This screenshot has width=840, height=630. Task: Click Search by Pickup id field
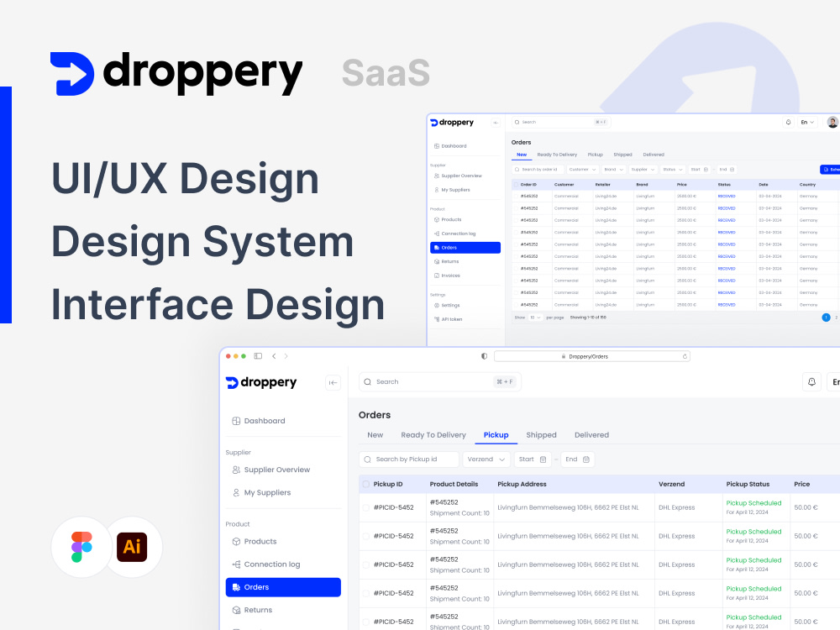[x=409, y=459]
